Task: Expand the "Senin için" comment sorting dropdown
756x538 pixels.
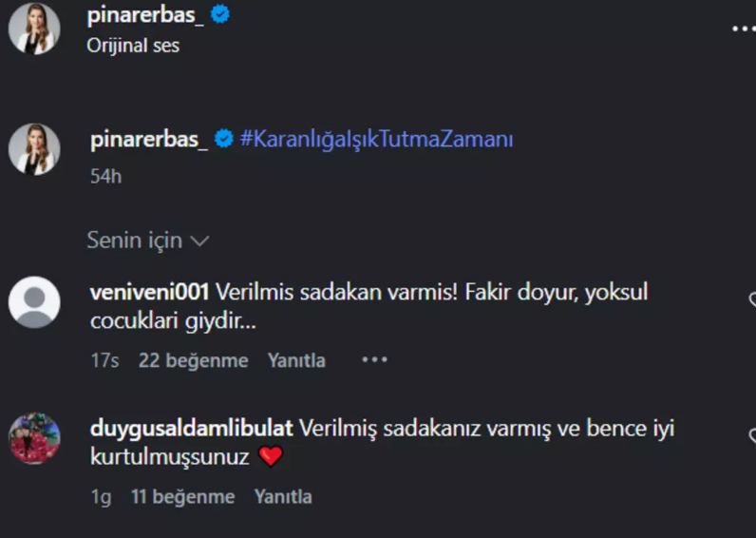Action: 147,240
